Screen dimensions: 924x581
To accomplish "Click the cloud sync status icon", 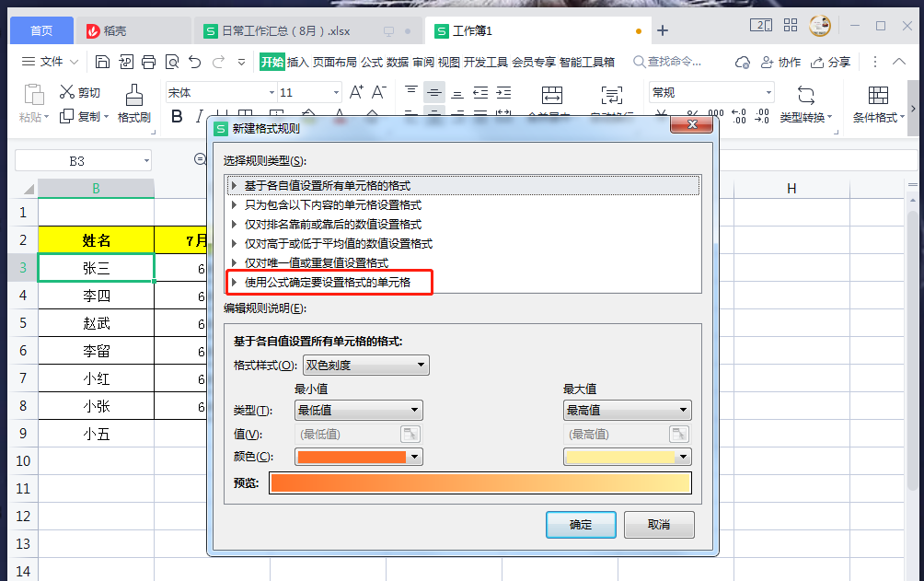I will tap(743, 62).
